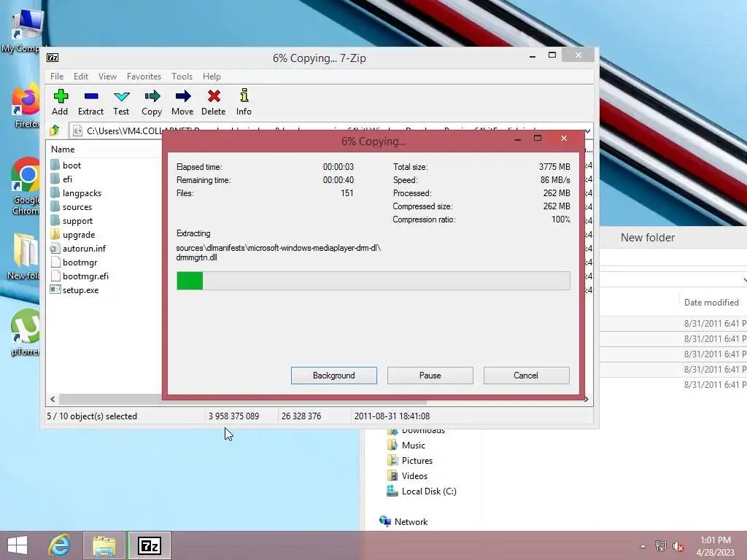Launch Internet Explorer from the taskbar
747x560 pixels.
coord(60,545)
